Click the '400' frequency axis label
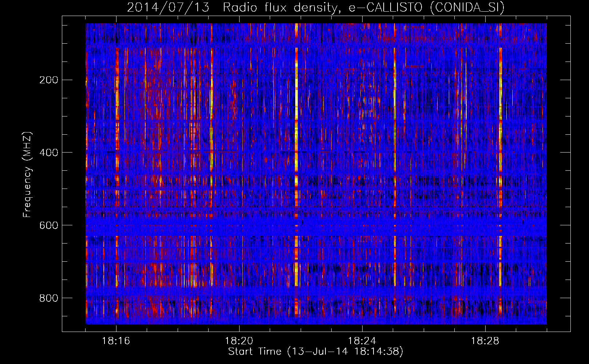Screen dimensions: 589x364 click(48, 153)
